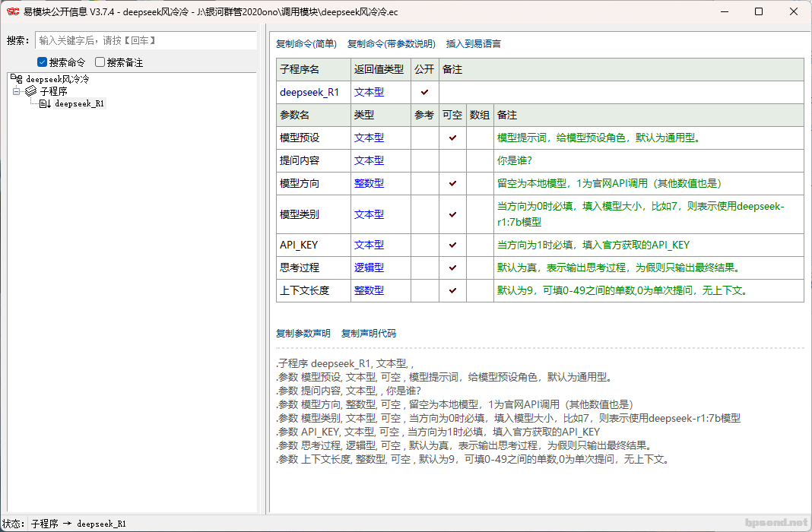Image resolution: width=812 pixels, height=532 pixels.
Task: Click the 整数型 type of 上下文长度
Action: [x=369, y=290]
